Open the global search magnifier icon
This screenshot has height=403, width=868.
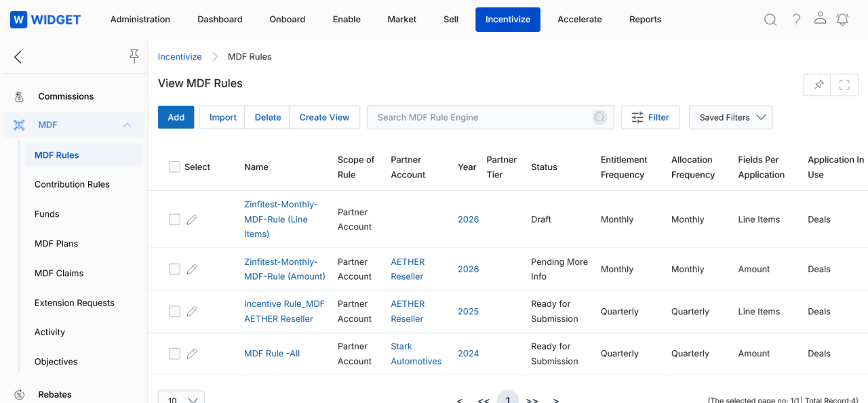[x=770, y=20]
